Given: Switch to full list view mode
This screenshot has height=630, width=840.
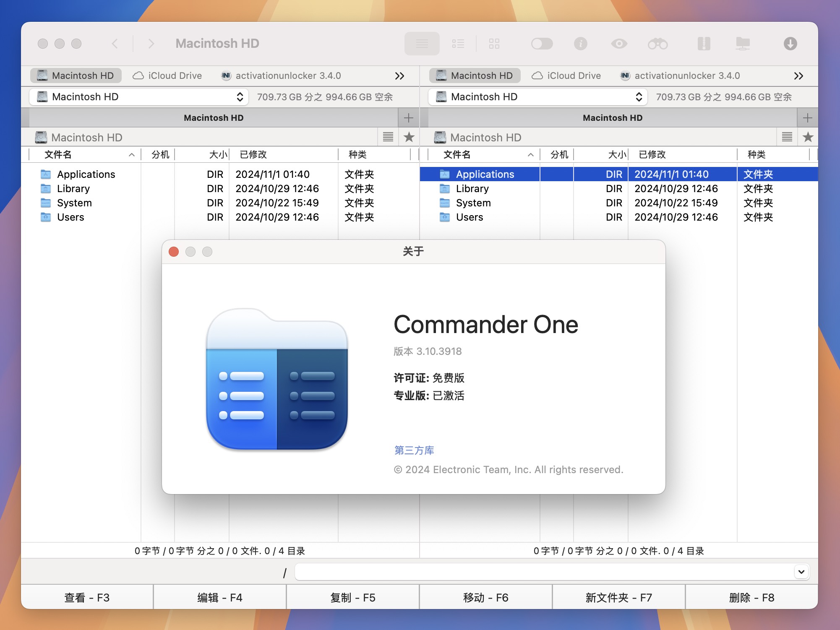Looking at the screenshot, I should [x=422, y=44].
